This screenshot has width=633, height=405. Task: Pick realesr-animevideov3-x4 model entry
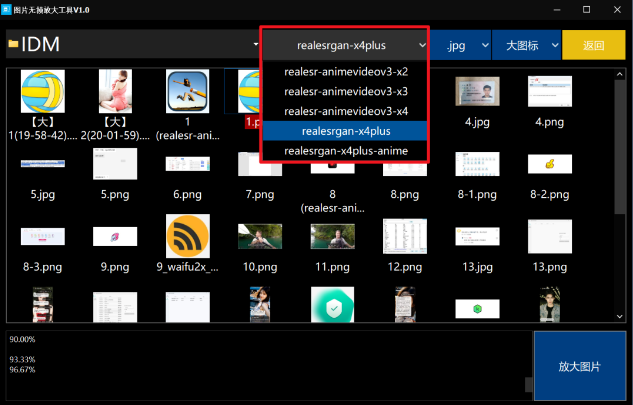coord(346,111)
